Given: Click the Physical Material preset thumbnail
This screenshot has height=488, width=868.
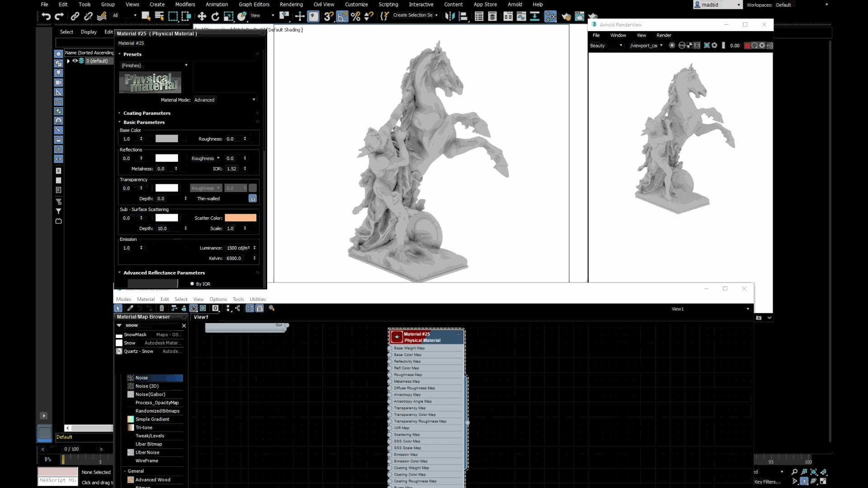Looking at the screenshot, I should click(x=150, y=83).
